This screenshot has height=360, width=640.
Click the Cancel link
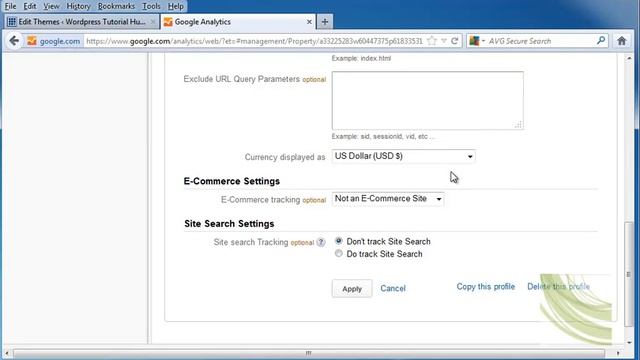click(393, 288)
